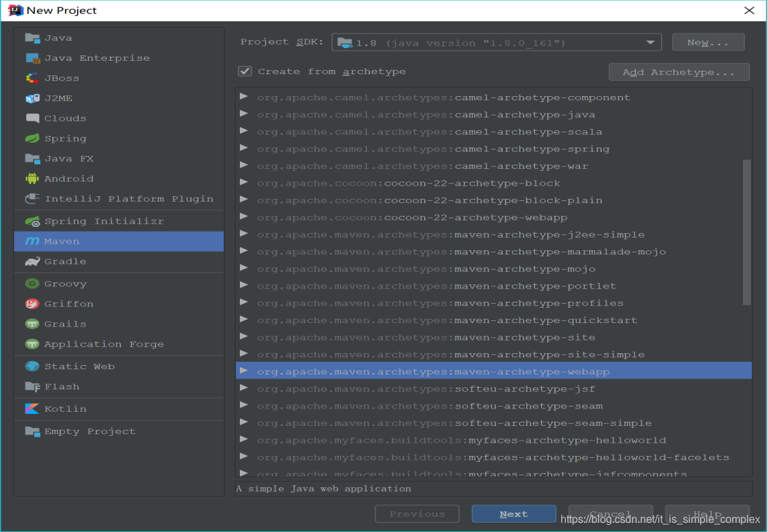
Task: Click the J2ME icon
Action: point(32,98)
